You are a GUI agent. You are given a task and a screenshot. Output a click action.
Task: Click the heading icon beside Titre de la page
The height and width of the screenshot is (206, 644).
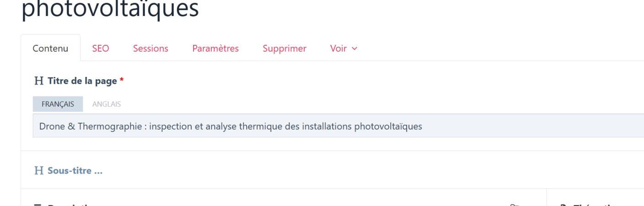click(39, 81)
